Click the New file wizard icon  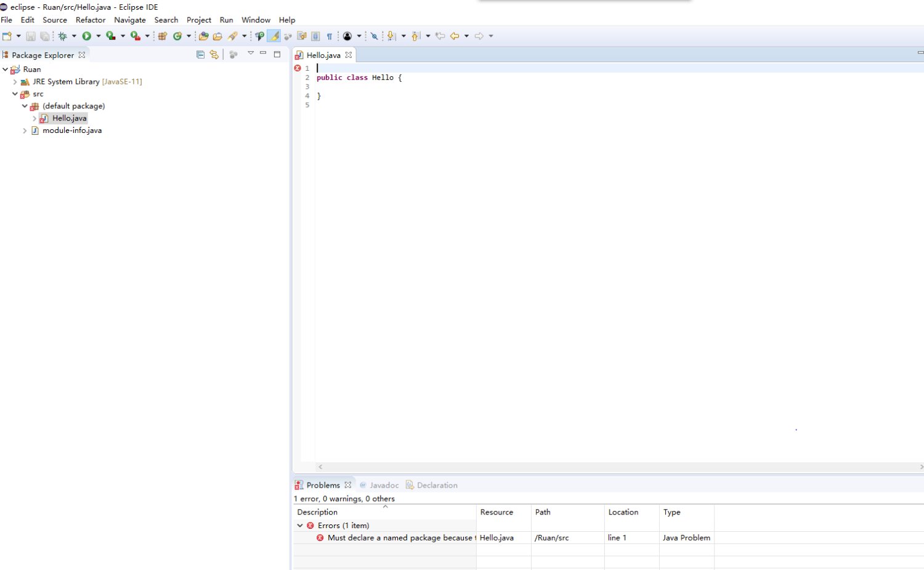click(7, 36)
